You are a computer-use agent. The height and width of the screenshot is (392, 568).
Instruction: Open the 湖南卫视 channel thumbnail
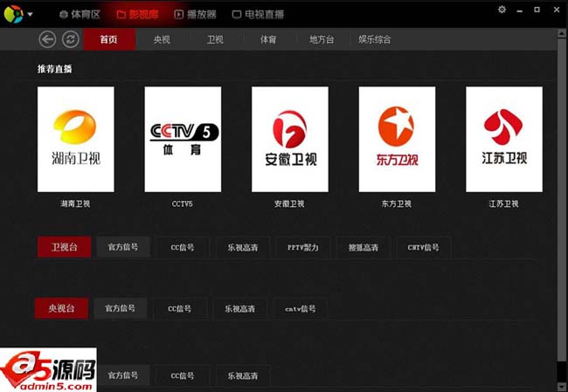tap(76, 139)
